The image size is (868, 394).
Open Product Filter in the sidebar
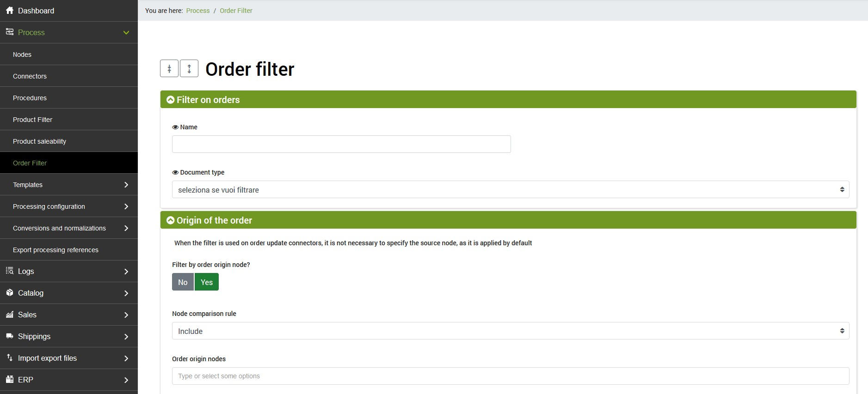click(x=32, y=120)
